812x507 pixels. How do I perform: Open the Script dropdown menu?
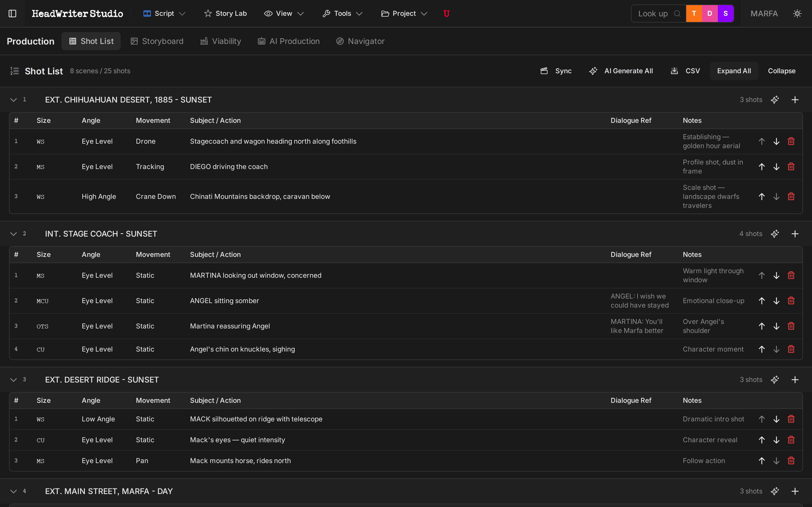164,14
